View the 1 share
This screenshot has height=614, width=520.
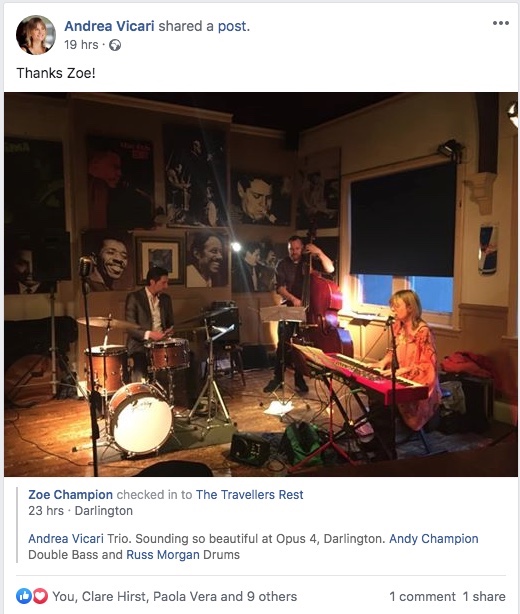click(484, 596)
